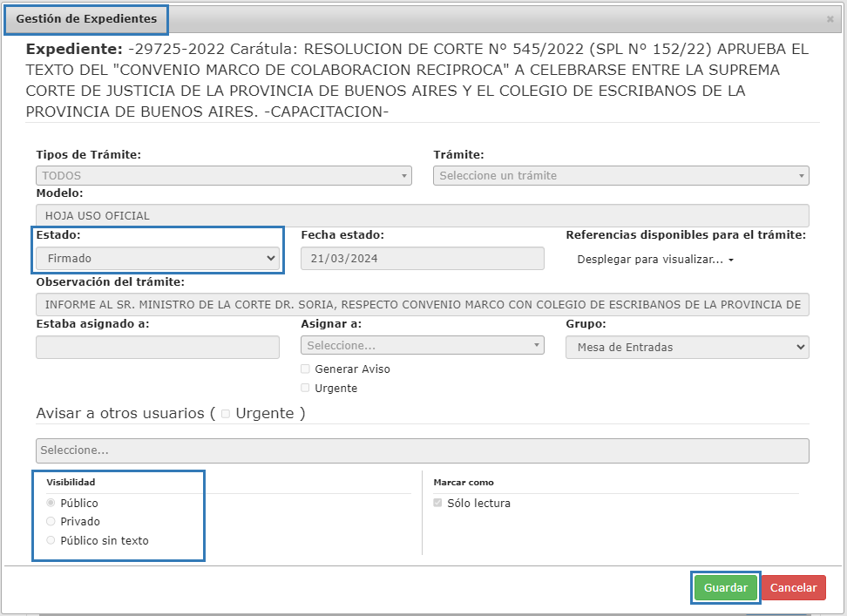Viewport: 847px width, 616px height.
Task: Click the Observación del trámite field
Action: (422, 304)
